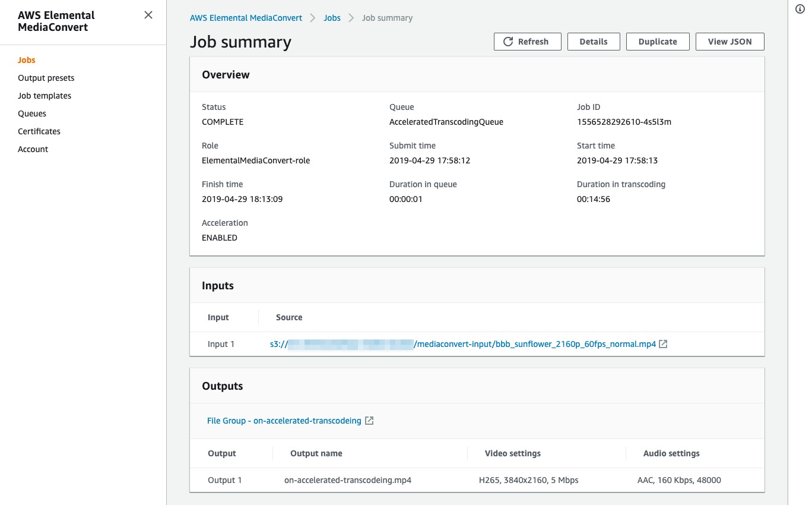Click the Details button
Screen dimensions: 812x505
594,42
